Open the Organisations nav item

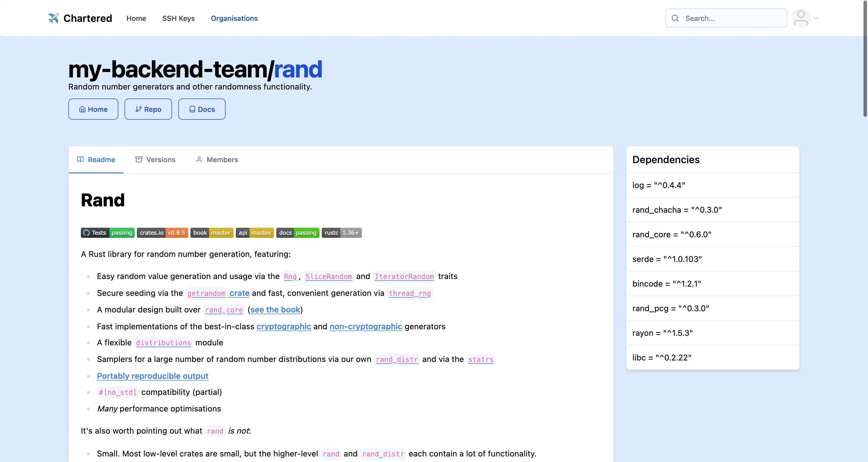tap(234, 19)
